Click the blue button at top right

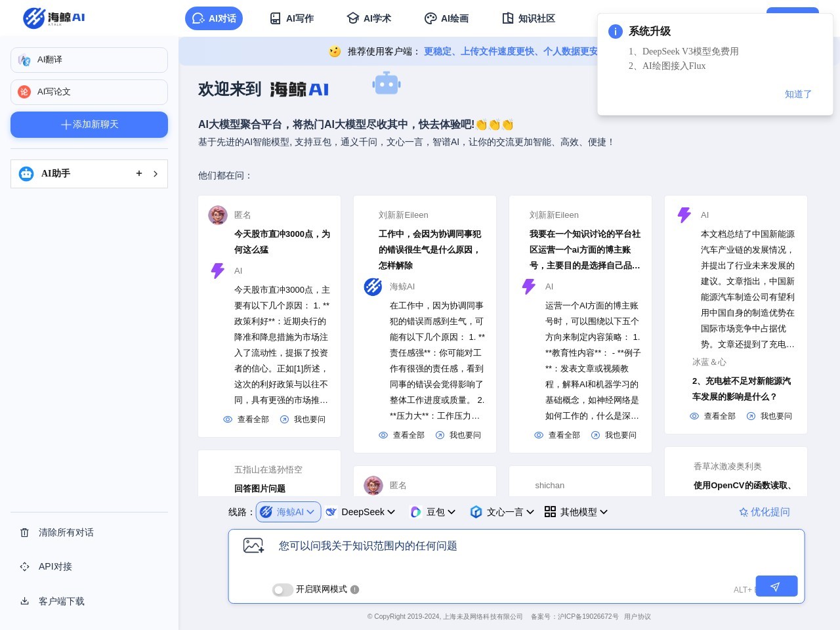(x=793, y=10)
